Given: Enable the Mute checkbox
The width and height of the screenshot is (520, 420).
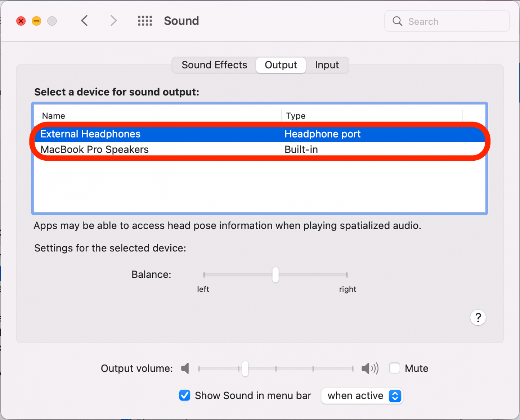Looking at the screenshot, I should tap(395, 368).
